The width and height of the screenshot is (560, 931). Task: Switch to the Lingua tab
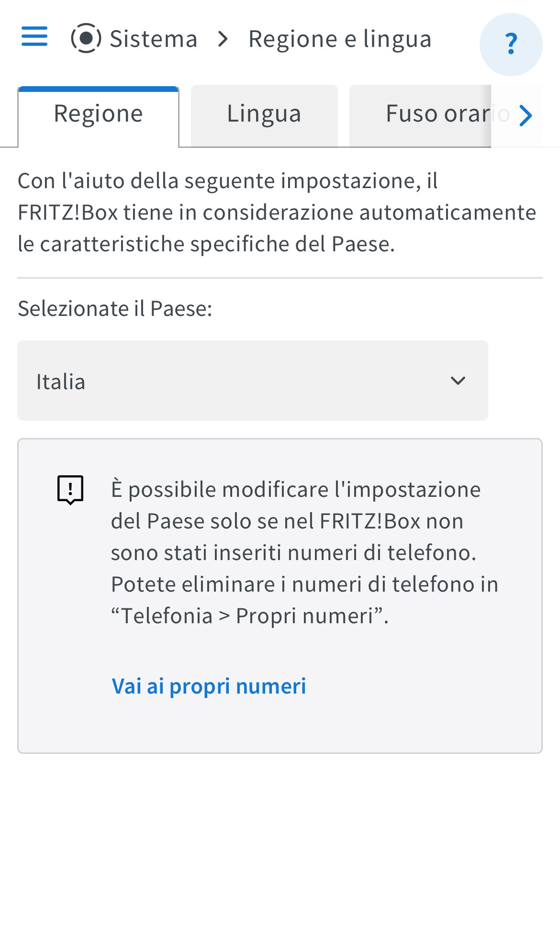pyautogui.click(x=264, y=115)
